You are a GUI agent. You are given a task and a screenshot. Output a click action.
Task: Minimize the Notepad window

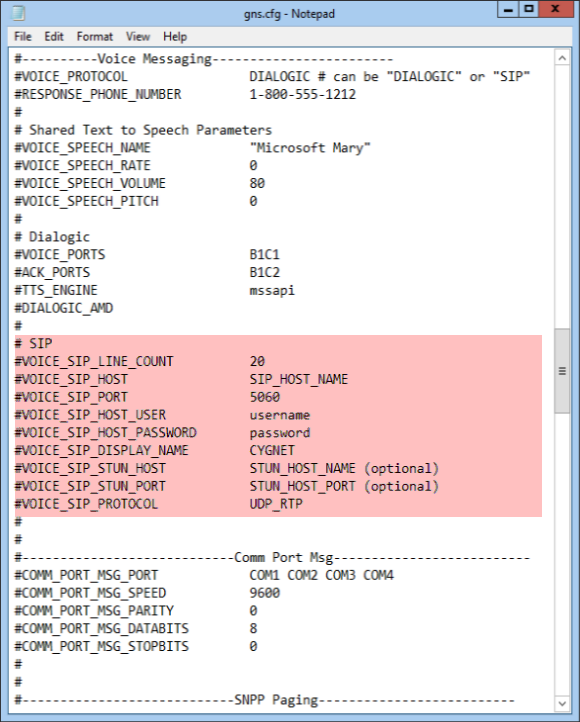[x=508, y=9]
